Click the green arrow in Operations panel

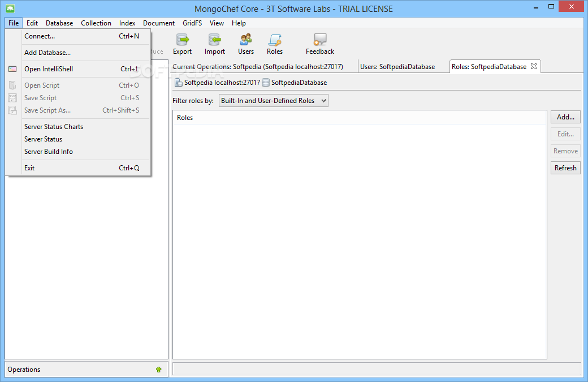159,370
